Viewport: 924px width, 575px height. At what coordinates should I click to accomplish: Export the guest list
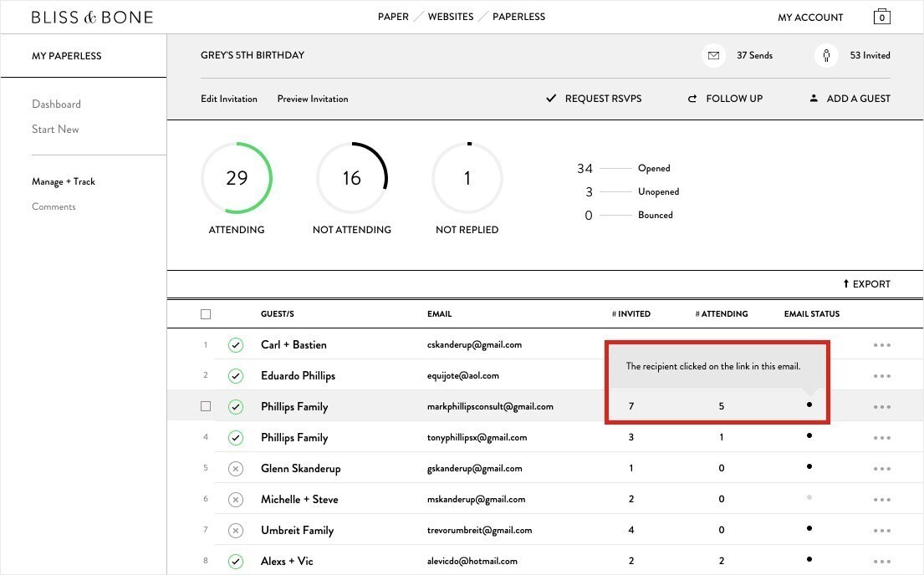pos(865,284)
